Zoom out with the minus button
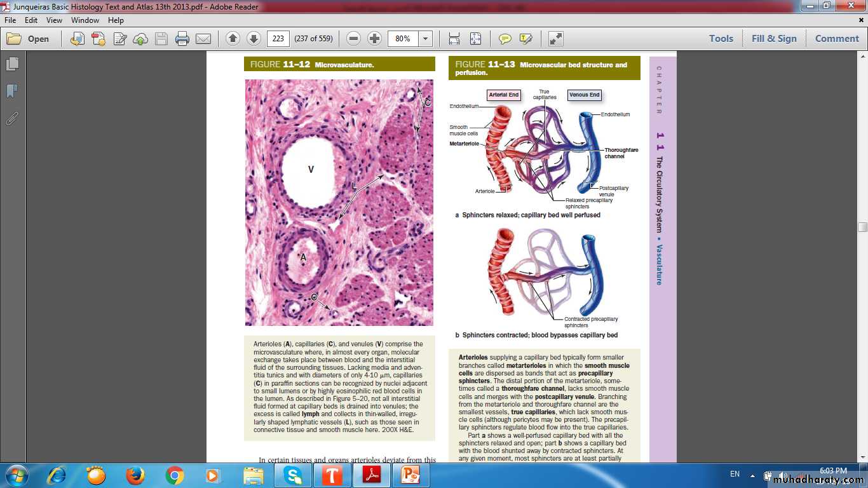Viewport: 868px width, 488px height. (354, 39)
